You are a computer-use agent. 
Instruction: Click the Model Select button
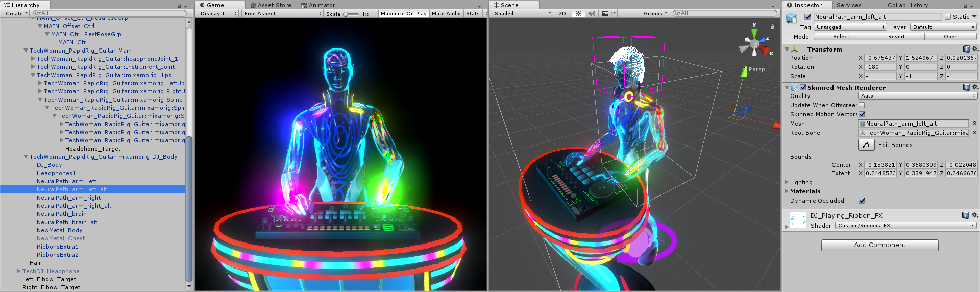coord(841,37)
